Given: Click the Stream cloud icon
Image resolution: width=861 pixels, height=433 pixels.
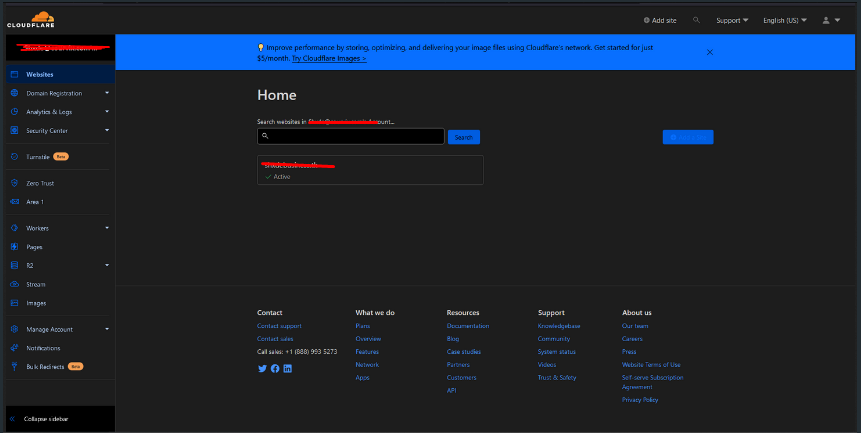Looking at the screenshot, I should coord(15,284).
